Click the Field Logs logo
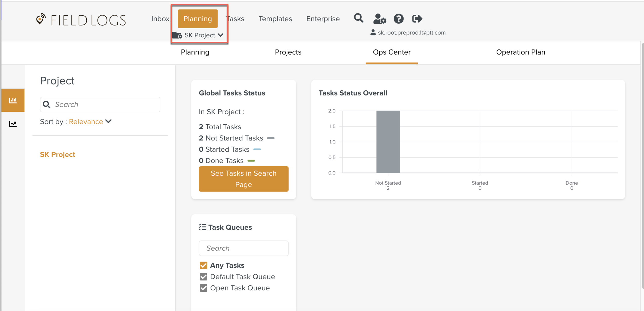The width and height of the screenshot is (644, 311). click(81, 20)
